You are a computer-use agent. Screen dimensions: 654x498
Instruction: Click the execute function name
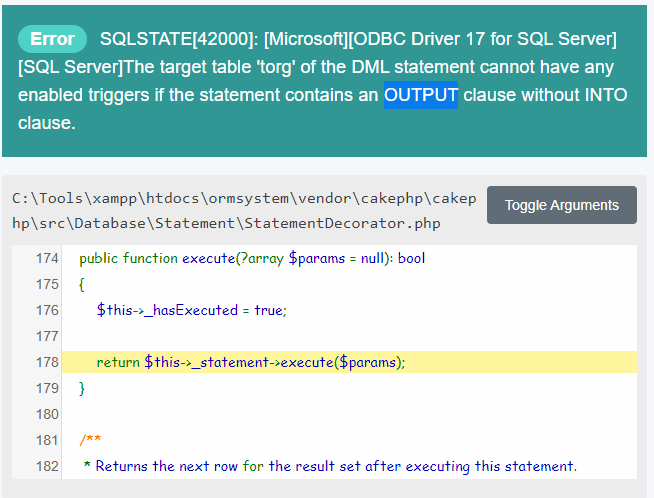pyautogui.click(x=209, y=258)
